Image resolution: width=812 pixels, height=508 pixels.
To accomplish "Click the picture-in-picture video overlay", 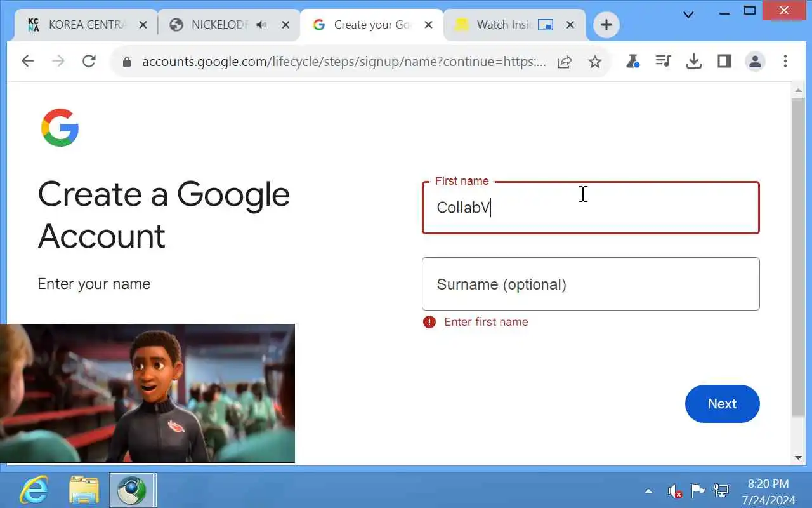I will [147, 393].
